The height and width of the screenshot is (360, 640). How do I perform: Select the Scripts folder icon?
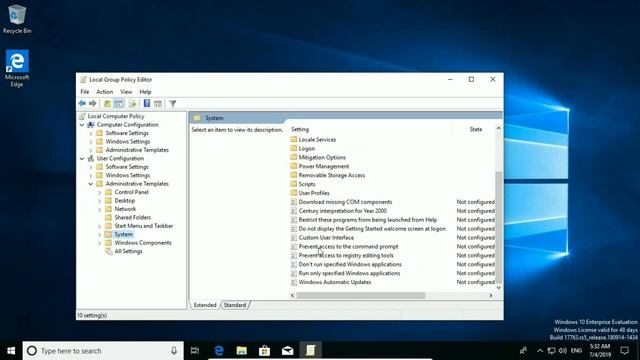click(x=293, y=184)
